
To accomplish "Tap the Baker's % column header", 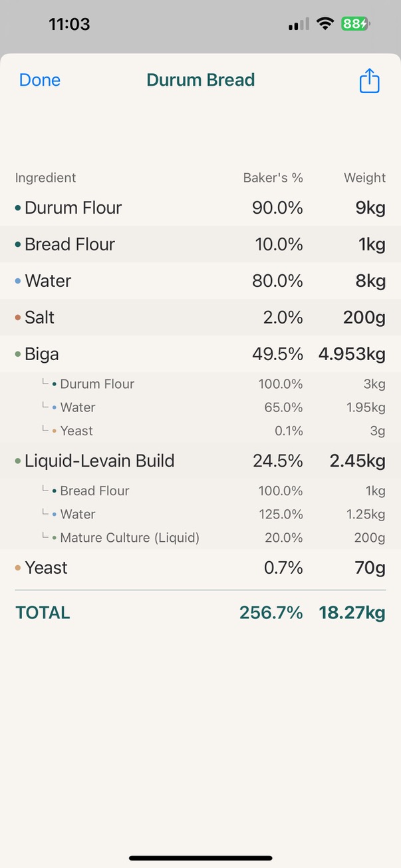I will (273, 178).
